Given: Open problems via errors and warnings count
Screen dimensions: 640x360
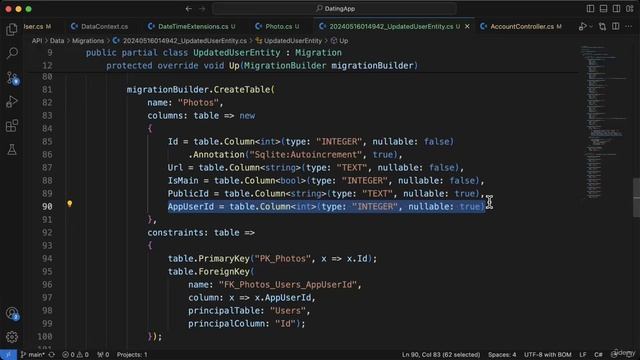Looking at the screenshot, I should (75, 355).
